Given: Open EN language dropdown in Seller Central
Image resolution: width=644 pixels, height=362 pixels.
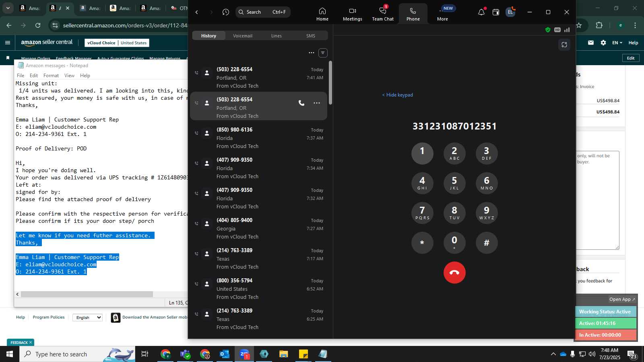Looking at the screenshot, I should (617, 43).
